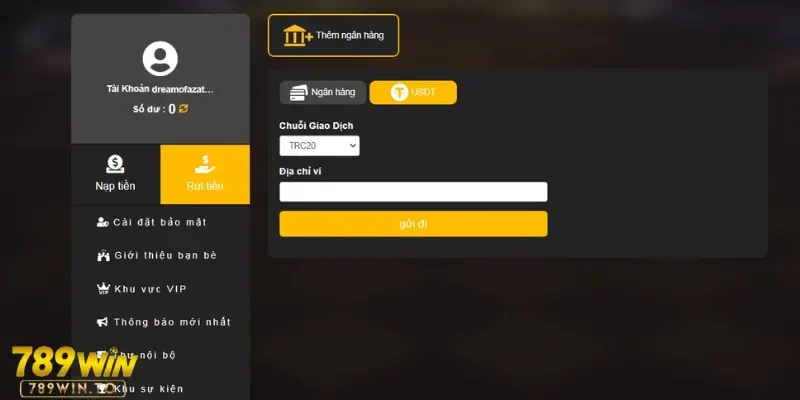Open Khu vực VIP menu item
The image size is (800, 400).
coord(160,289)
